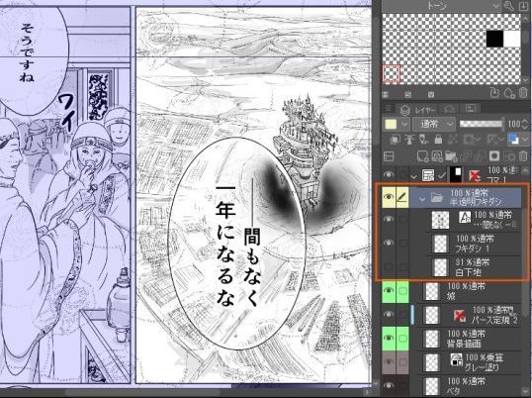The height and width of the screenshot is (398, 532).
Task: Click the new layer folder icon
Action: [451, 156]
